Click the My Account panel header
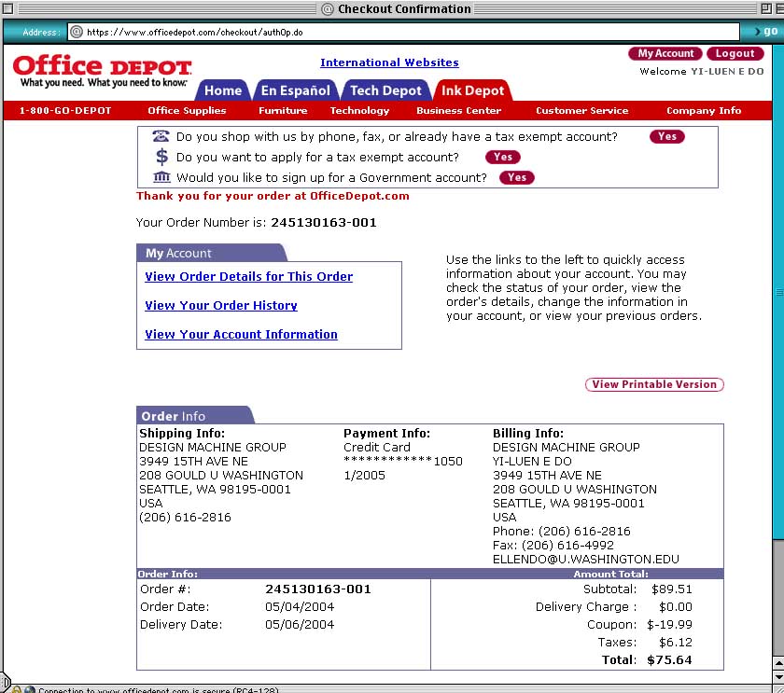 [212, 253]
